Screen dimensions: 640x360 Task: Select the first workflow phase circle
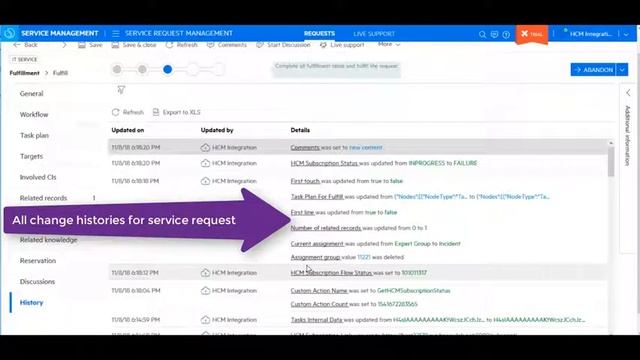[117, 69]
